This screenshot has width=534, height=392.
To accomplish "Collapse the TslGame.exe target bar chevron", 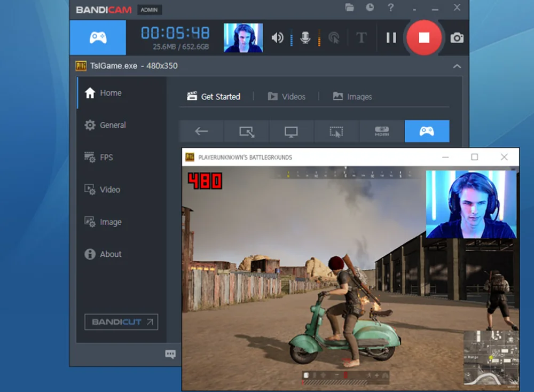I will tap(457, 66).
